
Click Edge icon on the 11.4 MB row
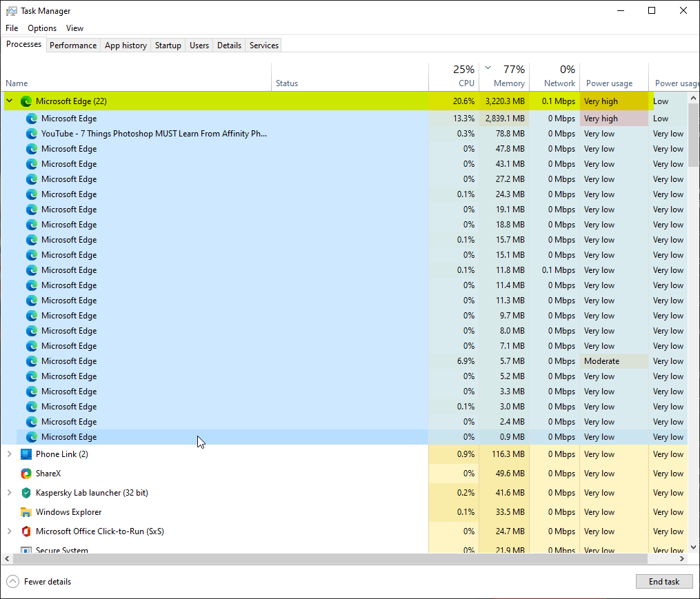(x=31, y=285)
